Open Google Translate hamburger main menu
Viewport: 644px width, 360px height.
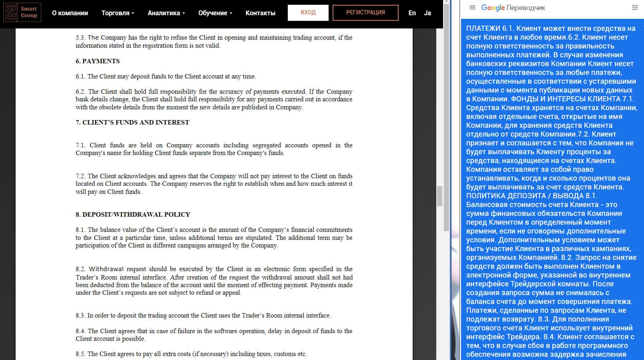[472, 8]
